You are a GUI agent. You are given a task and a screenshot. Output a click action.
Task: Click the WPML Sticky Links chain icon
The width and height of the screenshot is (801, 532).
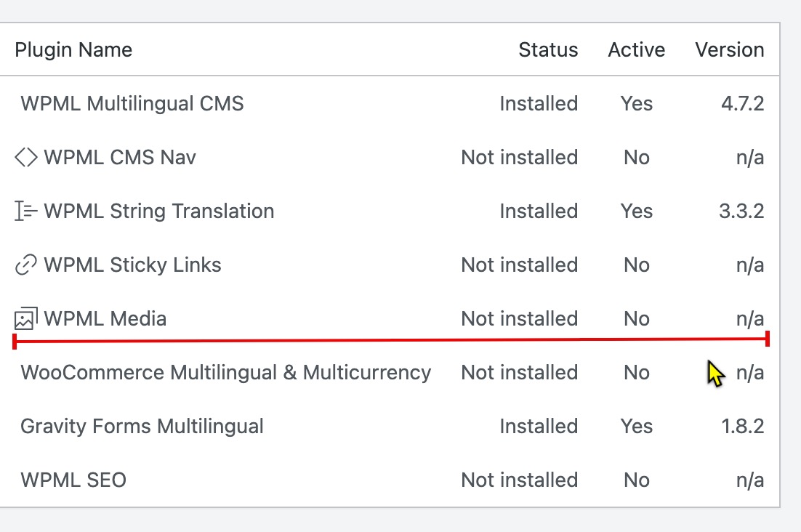pyautogui.click(x=26, y=265)
